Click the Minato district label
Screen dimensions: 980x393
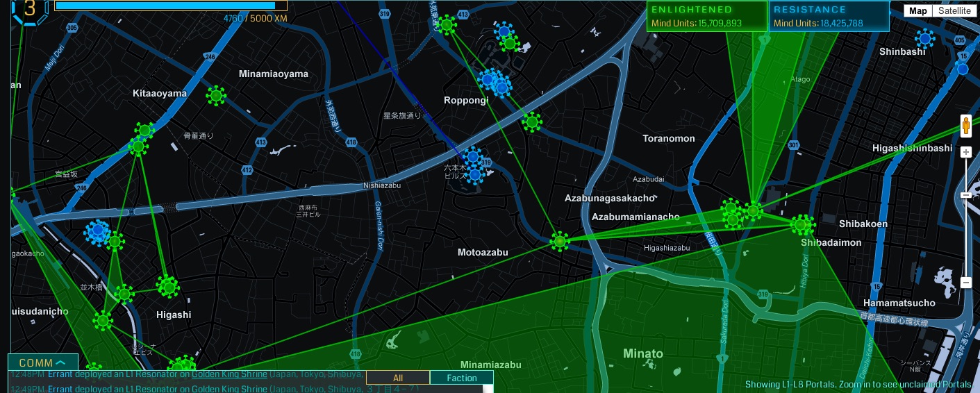pos(643,353)
